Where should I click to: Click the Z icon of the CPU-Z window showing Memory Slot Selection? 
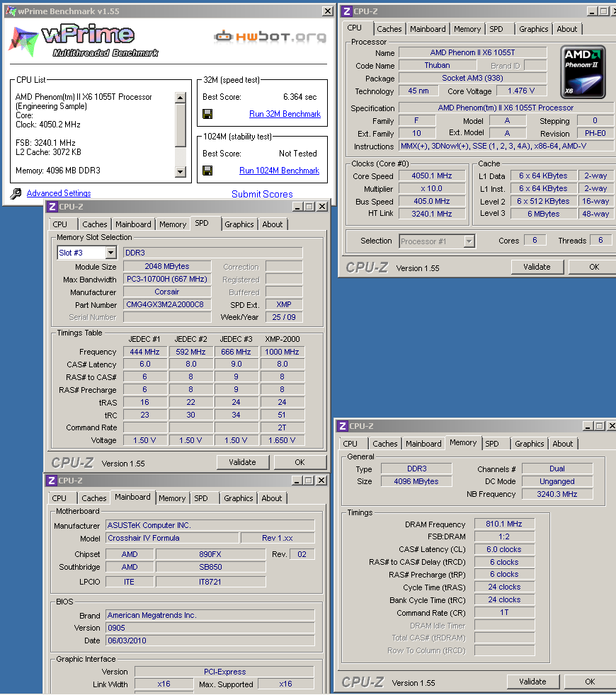click(x=52, y=207)
